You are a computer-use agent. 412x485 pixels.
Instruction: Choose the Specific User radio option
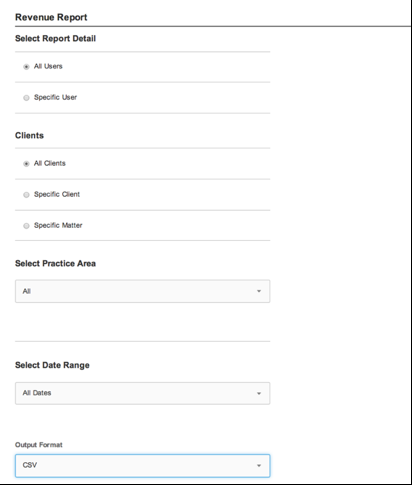click(26, 98)
